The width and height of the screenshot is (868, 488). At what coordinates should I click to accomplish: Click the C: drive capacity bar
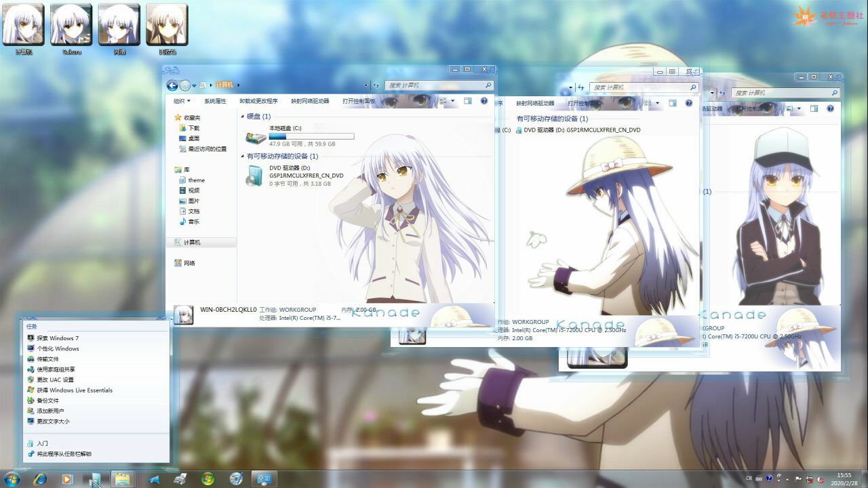pos(311,136)
